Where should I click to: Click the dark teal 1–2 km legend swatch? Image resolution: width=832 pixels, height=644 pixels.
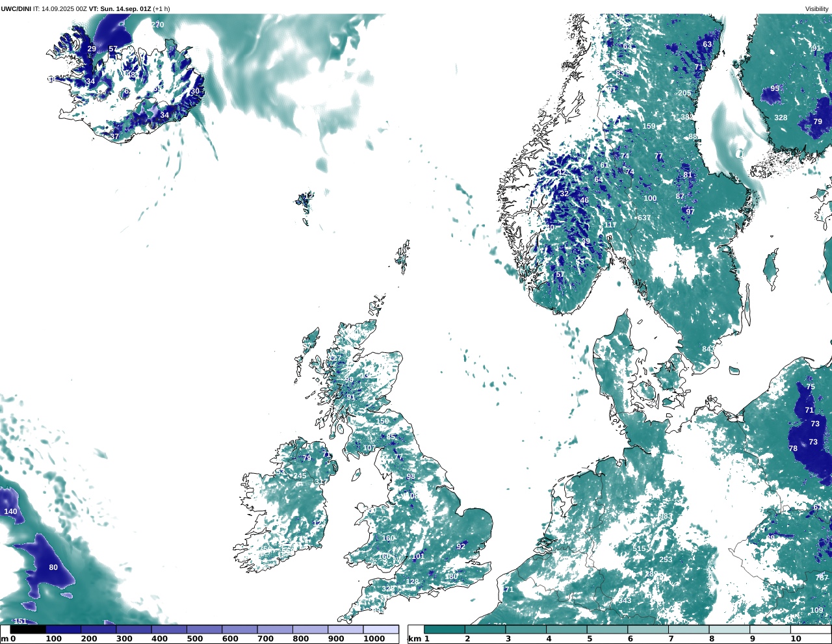pyautogui.click(x=445, y=630)
